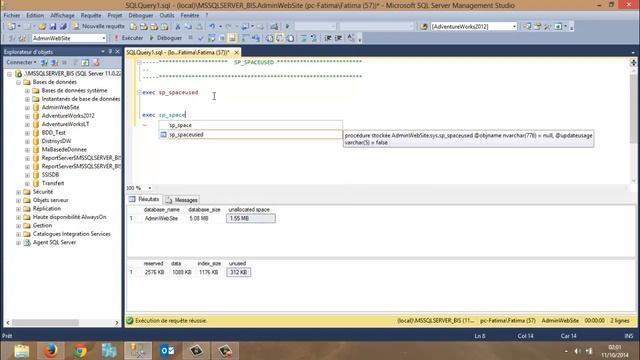Switch to the Messages tab
The image size is (640, 360).
[182, 200]
